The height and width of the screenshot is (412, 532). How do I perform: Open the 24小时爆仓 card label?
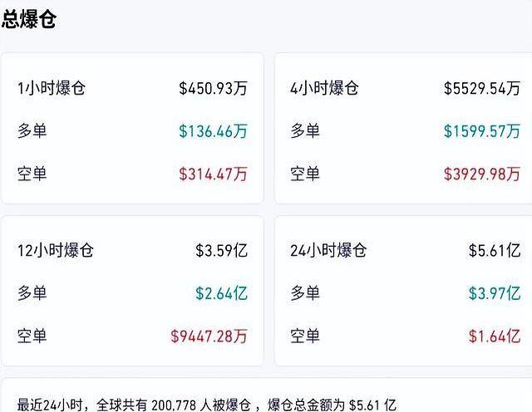point(328,250)
